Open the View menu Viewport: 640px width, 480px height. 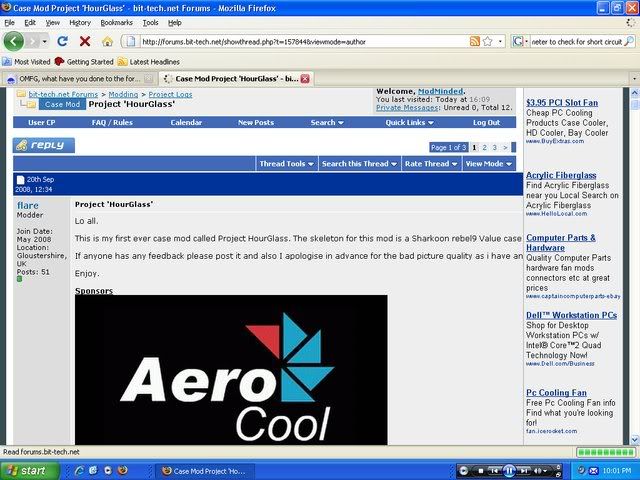pos(52,22)
